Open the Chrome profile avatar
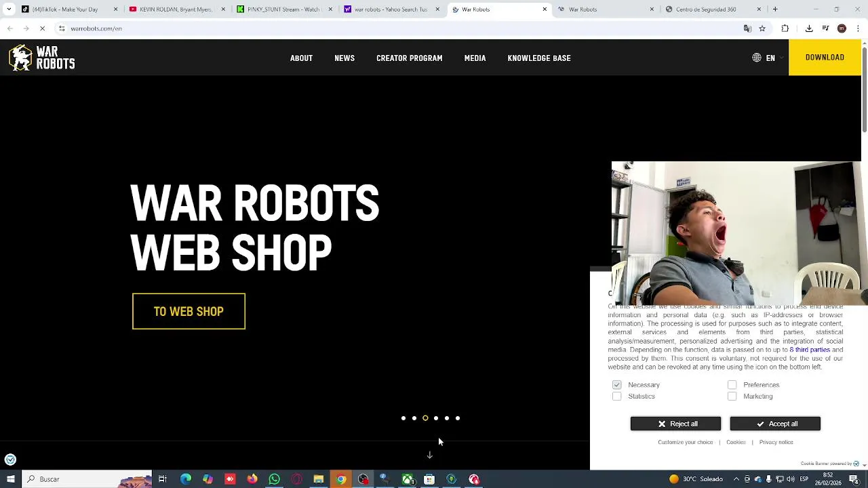 click(842, 28)
